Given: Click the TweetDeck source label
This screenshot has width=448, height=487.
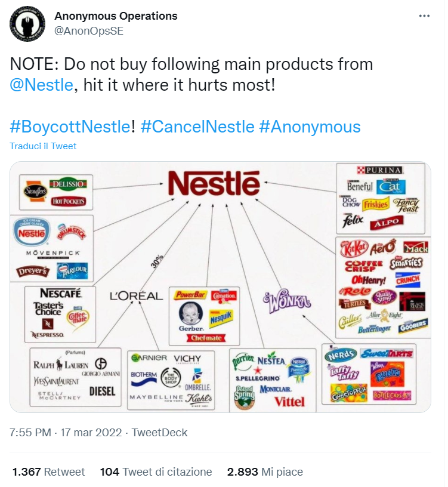Looking at the screenshot, I should (159, 433).
